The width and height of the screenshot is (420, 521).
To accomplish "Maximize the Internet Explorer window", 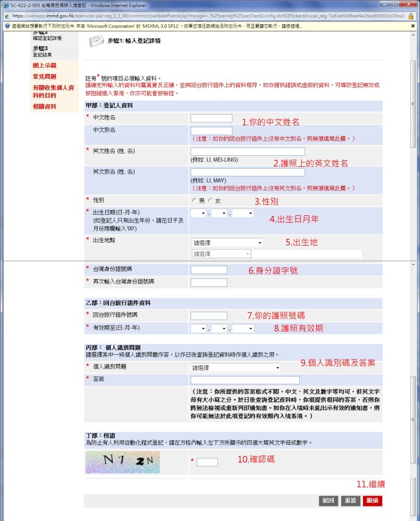I will [395, 4].
